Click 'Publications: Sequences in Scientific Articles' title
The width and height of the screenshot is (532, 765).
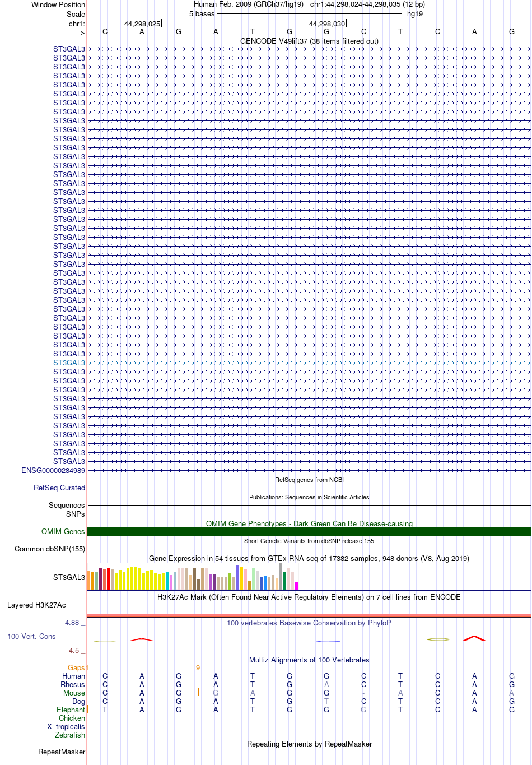pyautogui.click(x=309, y=497)
